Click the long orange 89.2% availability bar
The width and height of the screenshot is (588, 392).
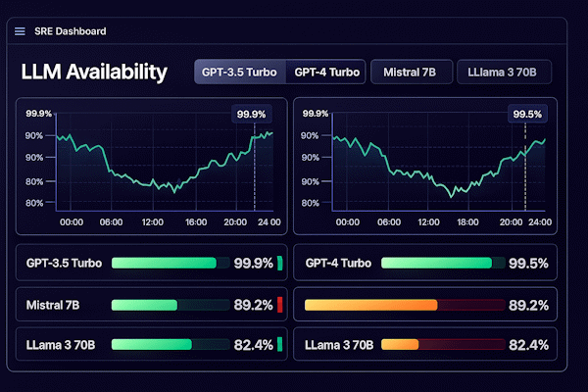click(370, 305)
